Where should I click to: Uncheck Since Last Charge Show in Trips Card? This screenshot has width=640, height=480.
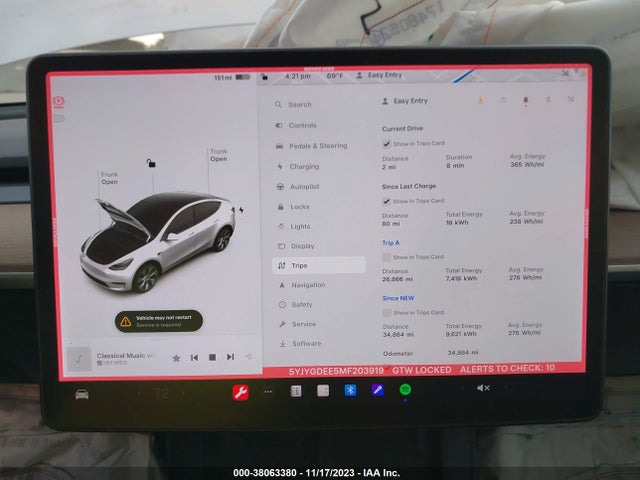(x=386, y=201)
